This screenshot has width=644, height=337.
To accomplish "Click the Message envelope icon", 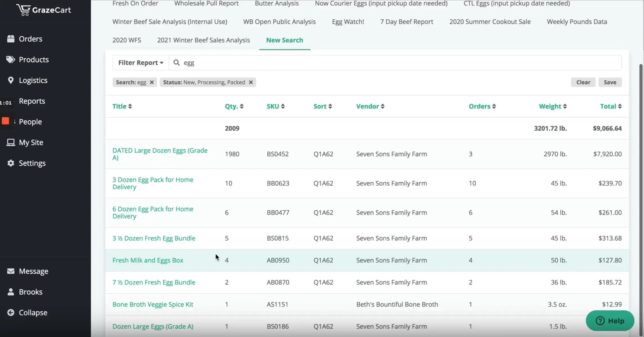I will [11, 271].
